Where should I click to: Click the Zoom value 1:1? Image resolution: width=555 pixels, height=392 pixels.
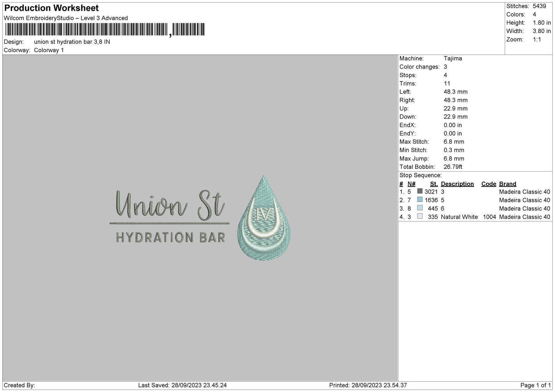(537, 40)
